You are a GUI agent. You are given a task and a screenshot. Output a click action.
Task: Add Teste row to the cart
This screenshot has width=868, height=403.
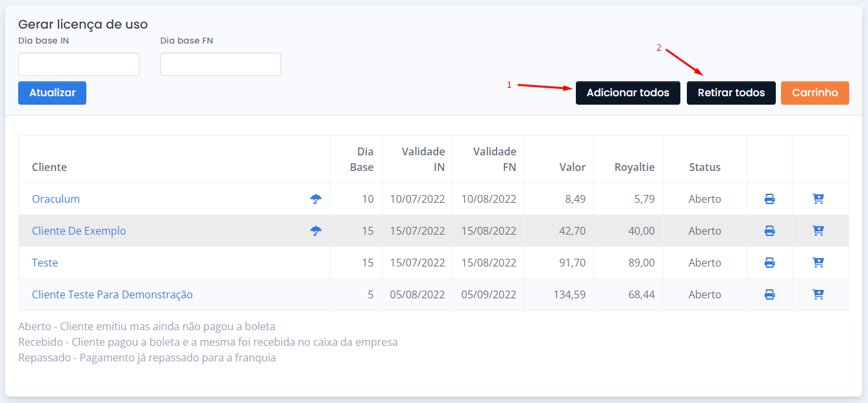coord(818,263)
